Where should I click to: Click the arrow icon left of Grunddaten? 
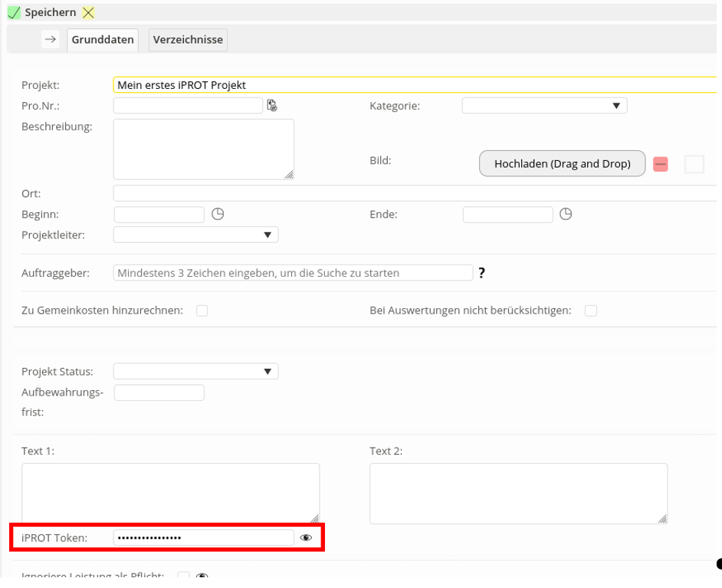coord(51,40)
